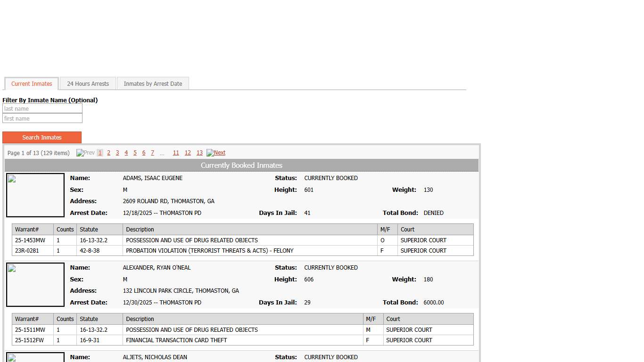This screenshot has width=644, height=362.
Task: Jump to page 3 of inmates
Action: point(117,153)
